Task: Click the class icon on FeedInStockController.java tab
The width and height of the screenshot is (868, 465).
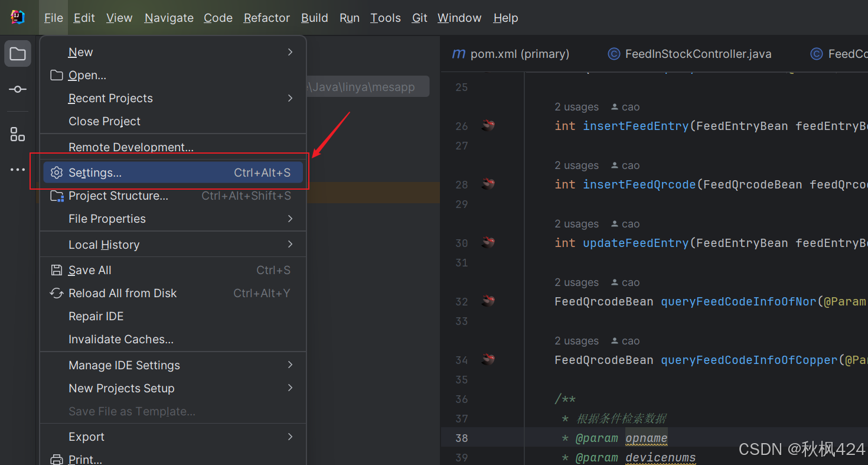Action: [614, 53]
